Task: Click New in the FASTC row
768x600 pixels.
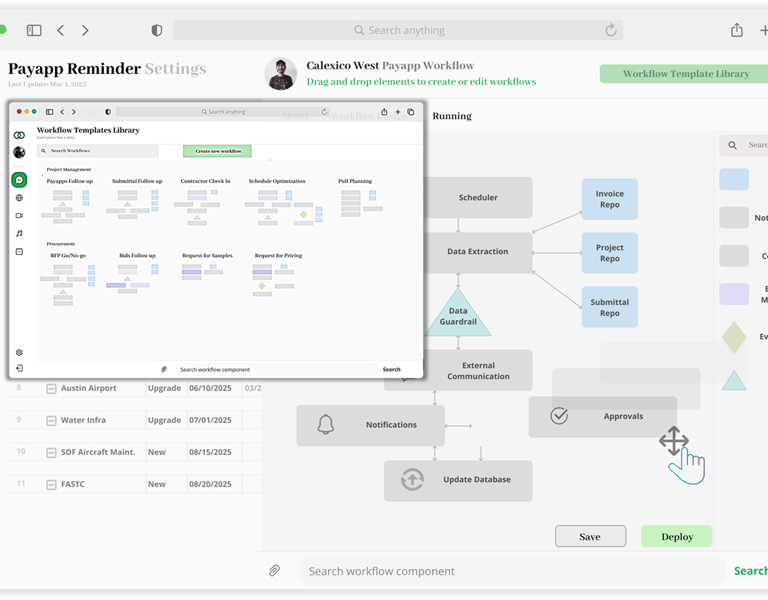Action: click(x=157, y=484)
